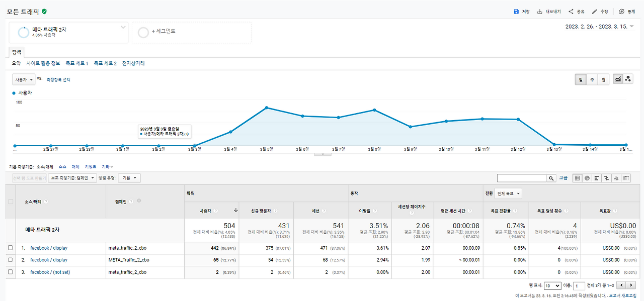Click the green verified shield icon

pos(44,11)
